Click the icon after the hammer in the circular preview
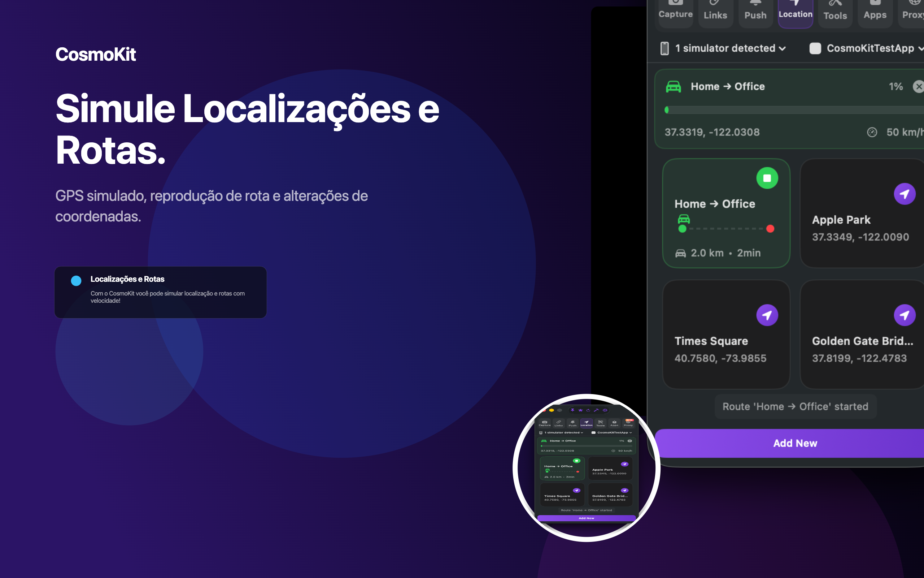This screenshot has width=924, height=578. click(605, 410)
